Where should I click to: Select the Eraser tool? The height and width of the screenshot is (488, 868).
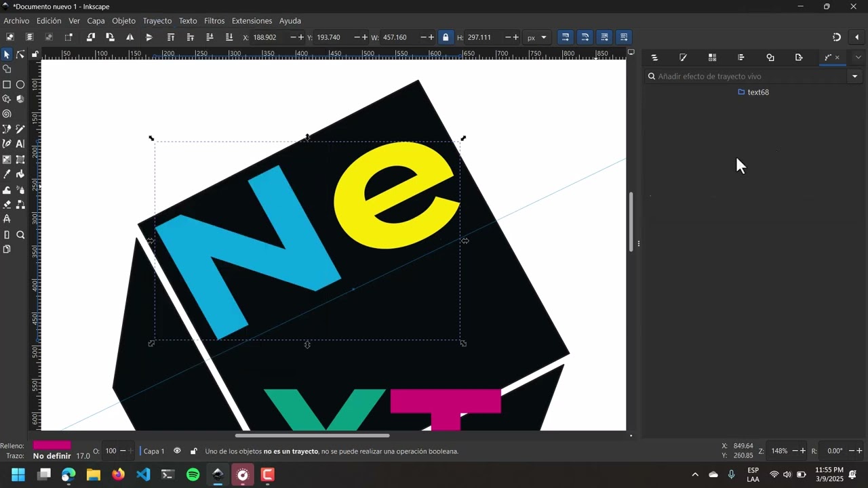tap(7, 204)
